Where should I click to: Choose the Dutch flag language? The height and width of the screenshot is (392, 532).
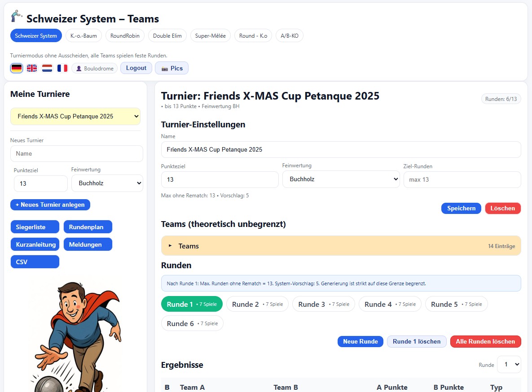(x=47, y=68)
